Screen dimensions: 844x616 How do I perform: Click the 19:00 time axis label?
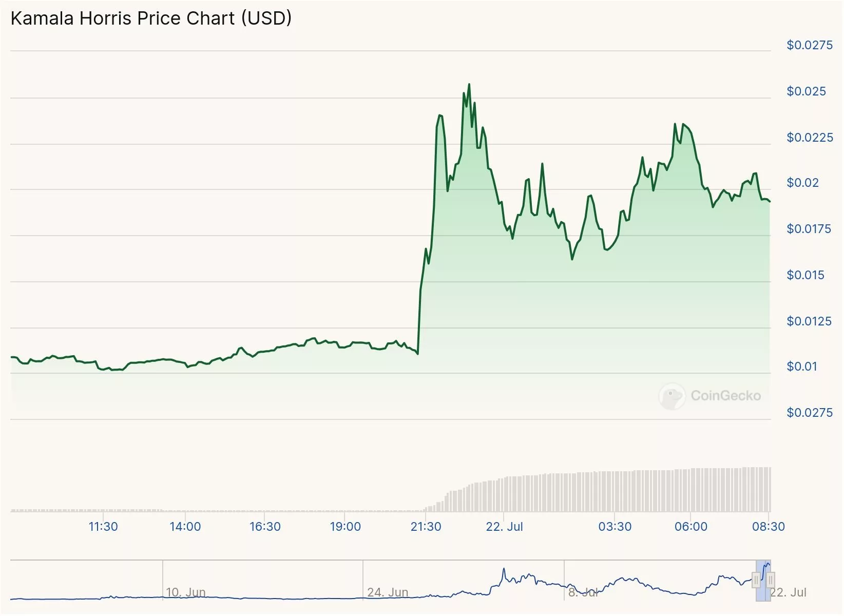coord(345,527)
